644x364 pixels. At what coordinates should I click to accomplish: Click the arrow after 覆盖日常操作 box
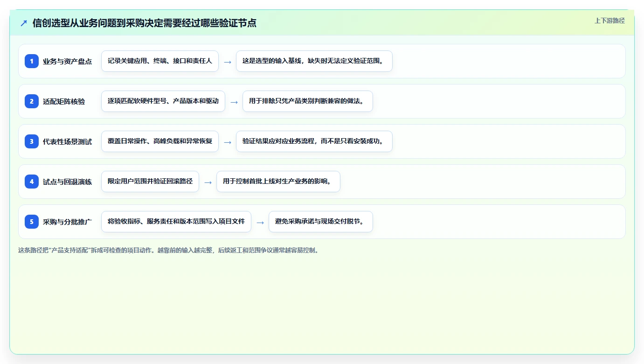click(228, 142)
